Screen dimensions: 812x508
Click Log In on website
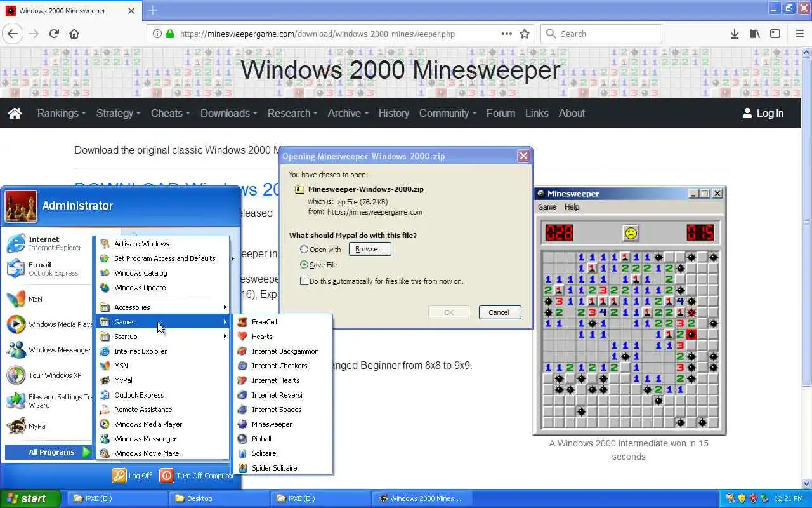pos(763,113)
